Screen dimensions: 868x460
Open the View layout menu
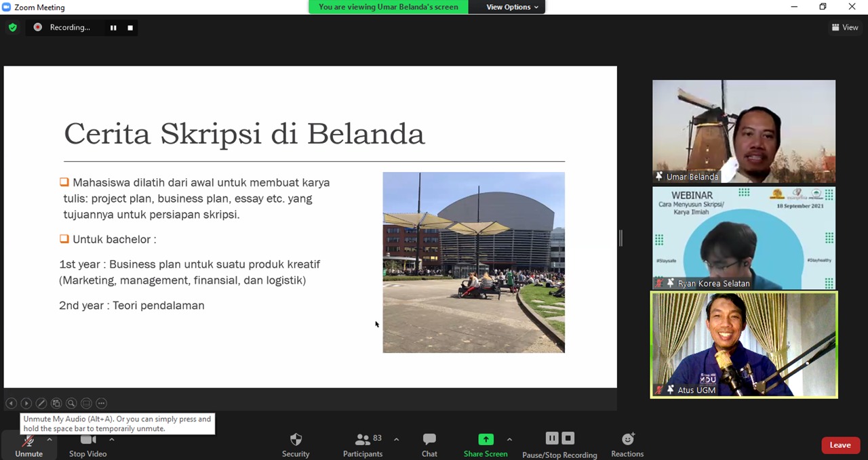(845, 28)
